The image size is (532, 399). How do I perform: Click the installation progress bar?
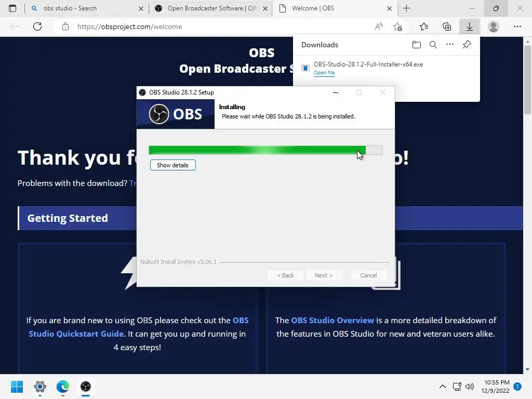tap(265, 150)
